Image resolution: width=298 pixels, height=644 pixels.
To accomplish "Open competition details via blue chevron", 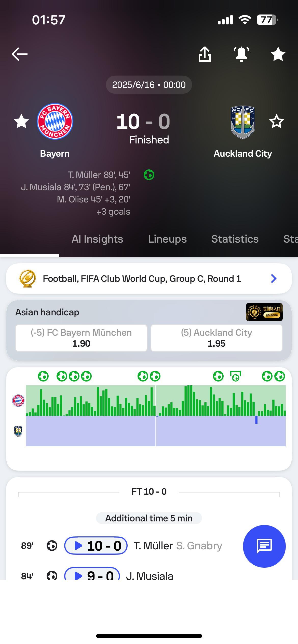I will click(274, 279).
